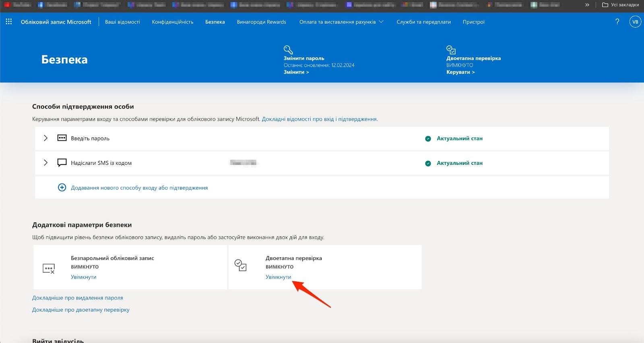The width and height of the screenshot is (644, 343).
Task: Click the Усі закладки folder icon
Action: [605, 5]
